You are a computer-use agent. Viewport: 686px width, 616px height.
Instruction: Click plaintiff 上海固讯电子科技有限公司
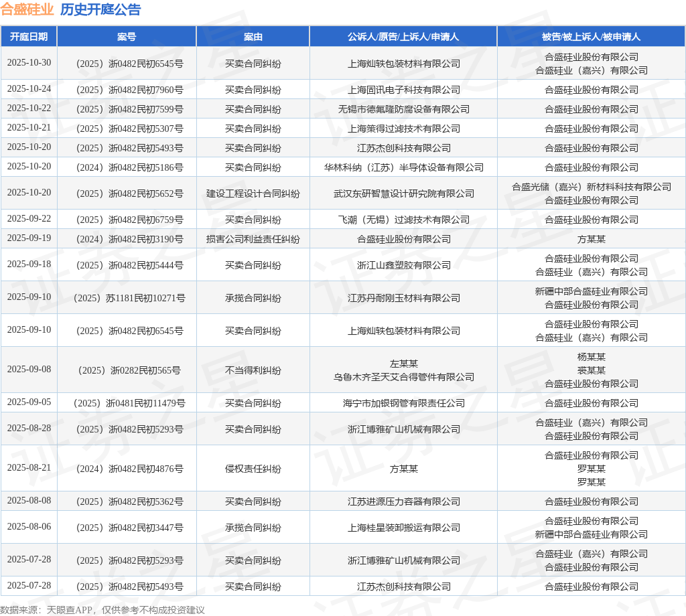(403, 90)
